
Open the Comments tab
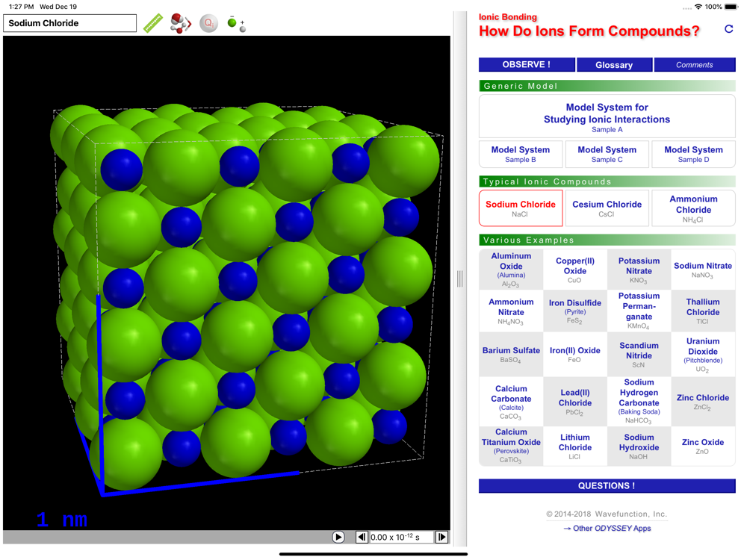click(695, 65)
